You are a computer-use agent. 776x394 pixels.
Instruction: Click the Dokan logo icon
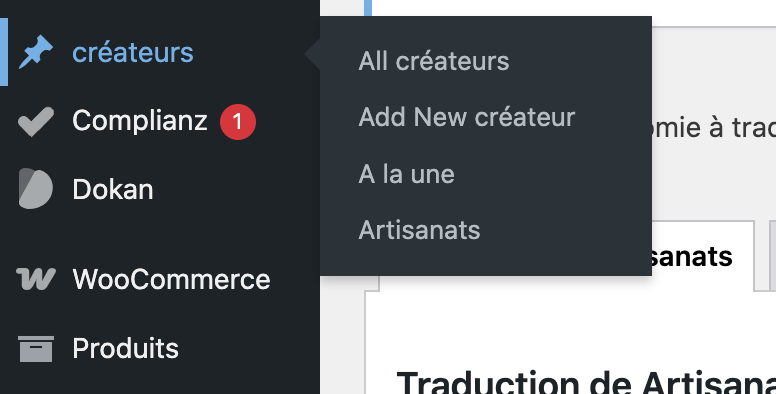(x=36, y=189)
